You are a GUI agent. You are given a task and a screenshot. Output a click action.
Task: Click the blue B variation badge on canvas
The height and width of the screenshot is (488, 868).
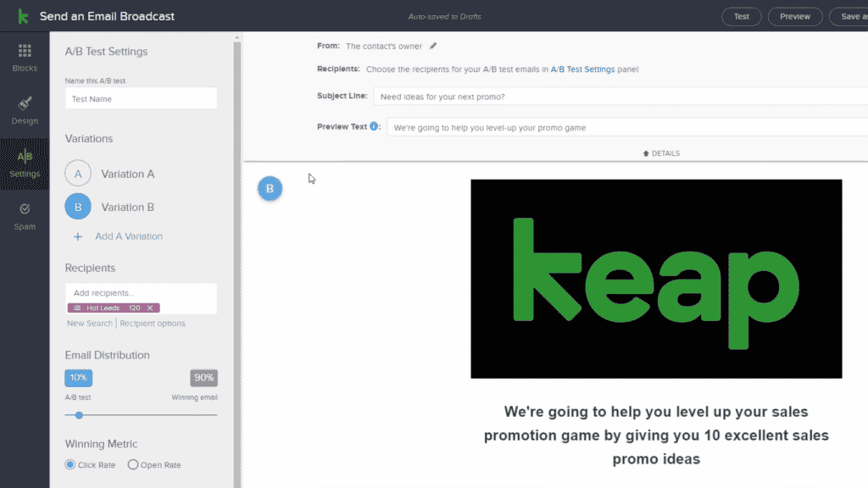270,189
